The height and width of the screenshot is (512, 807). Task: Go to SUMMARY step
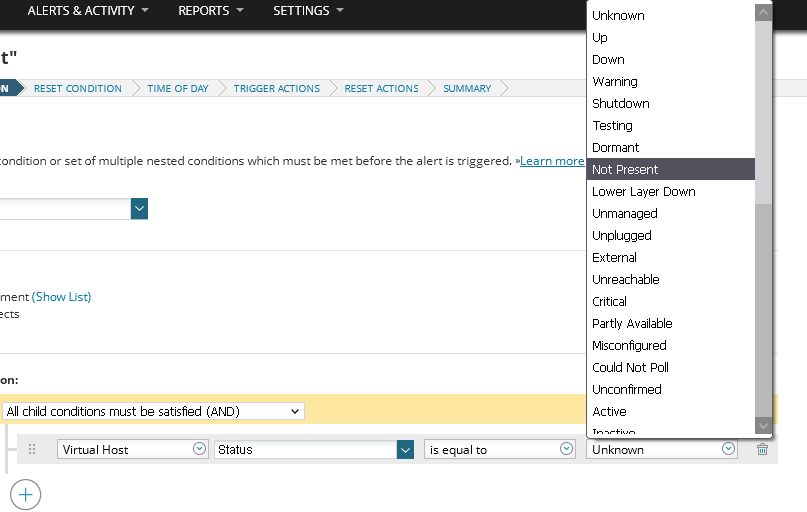tap(467, 89)
